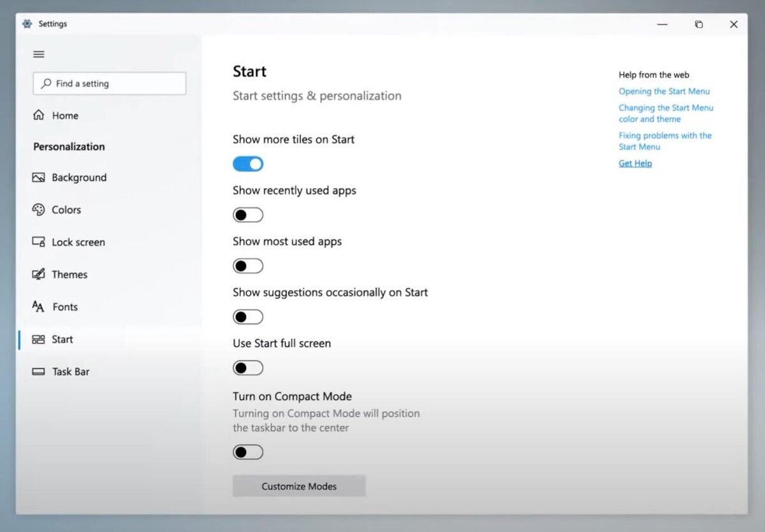
Task: Enable Use Start full screen
Action: point(248,368)
